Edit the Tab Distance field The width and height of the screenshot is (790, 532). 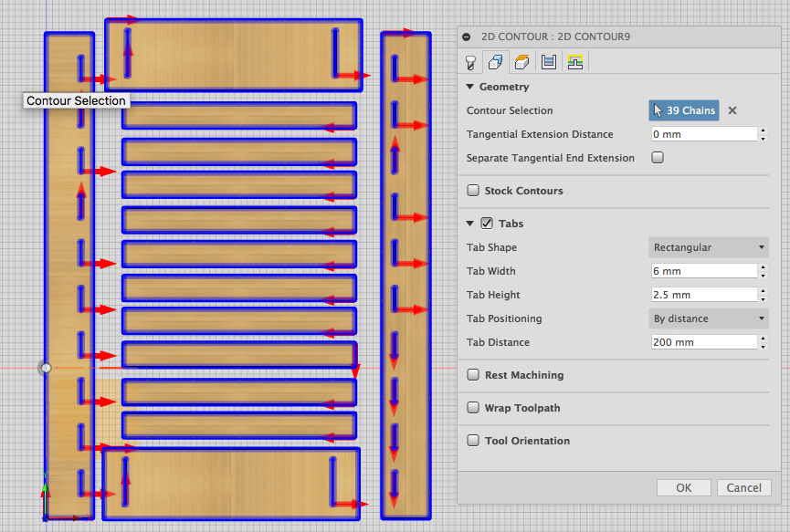(704, 342)
